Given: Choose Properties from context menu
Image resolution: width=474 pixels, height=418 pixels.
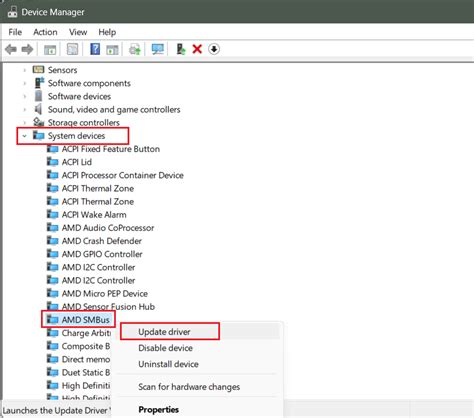Looking at the screenshot, I should 158,409.
